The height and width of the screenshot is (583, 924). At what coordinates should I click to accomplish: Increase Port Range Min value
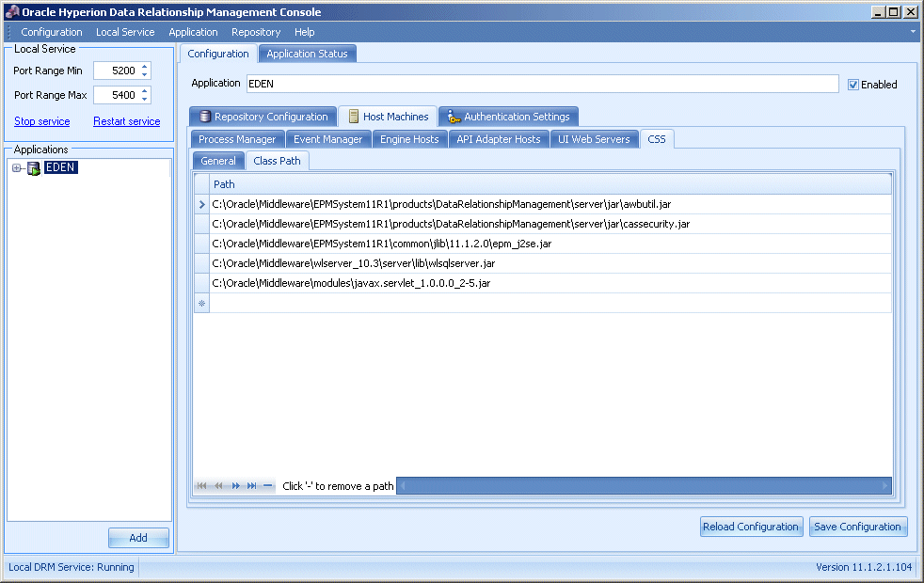144,67
